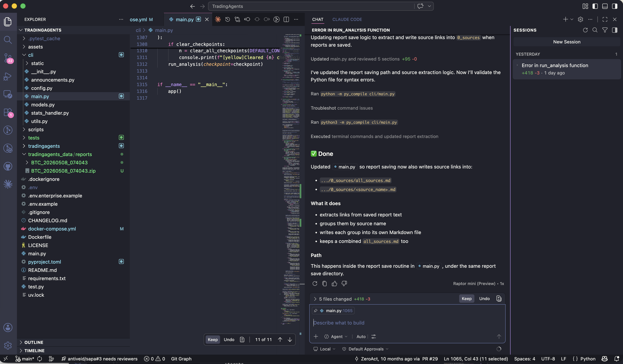Expand the OUTLINE section
The image size is (623, 364).
pyautogui.click(x=21, y=342)
